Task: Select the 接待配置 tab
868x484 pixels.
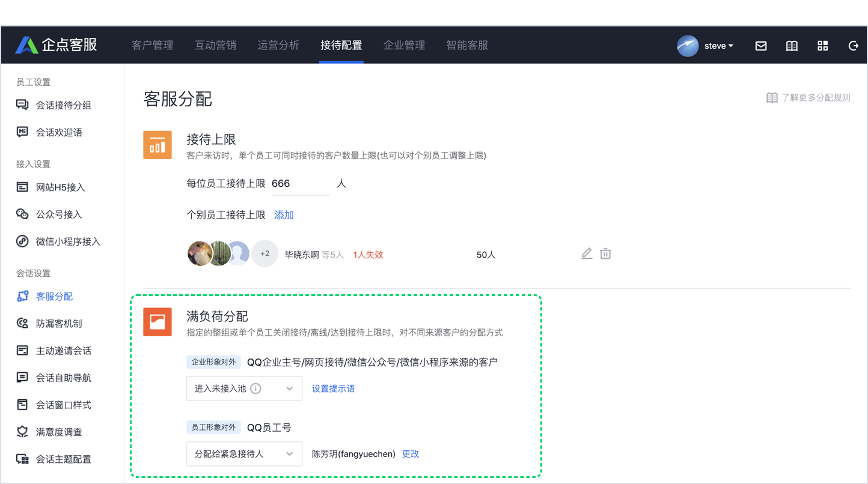Action: coord(341,45)
